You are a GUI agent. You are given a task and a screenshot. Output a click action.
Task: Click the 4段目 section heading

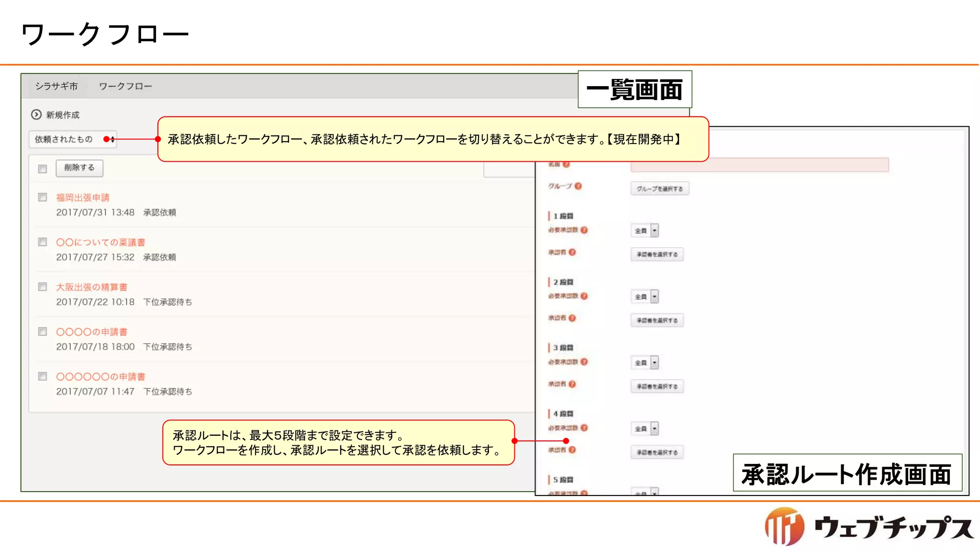pos(563,414)
